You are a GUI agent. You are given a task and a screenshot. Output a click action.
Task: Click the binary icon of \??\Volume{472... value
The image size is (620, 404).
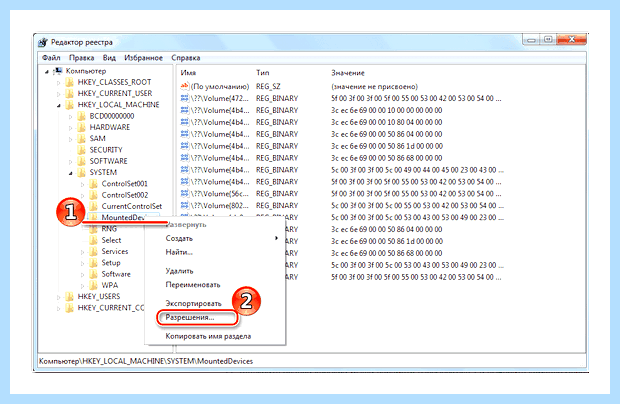[185, 98]
